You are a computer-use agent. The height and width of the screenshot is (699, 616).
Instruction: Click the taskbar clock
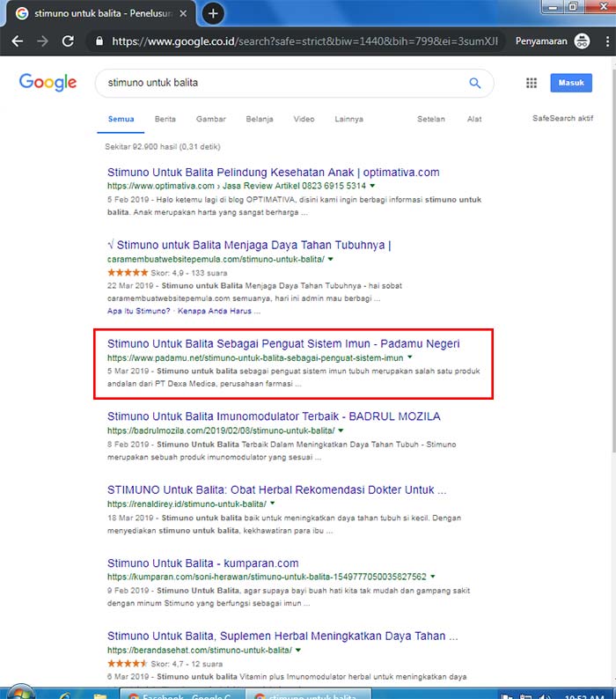(x=584, y=695)
